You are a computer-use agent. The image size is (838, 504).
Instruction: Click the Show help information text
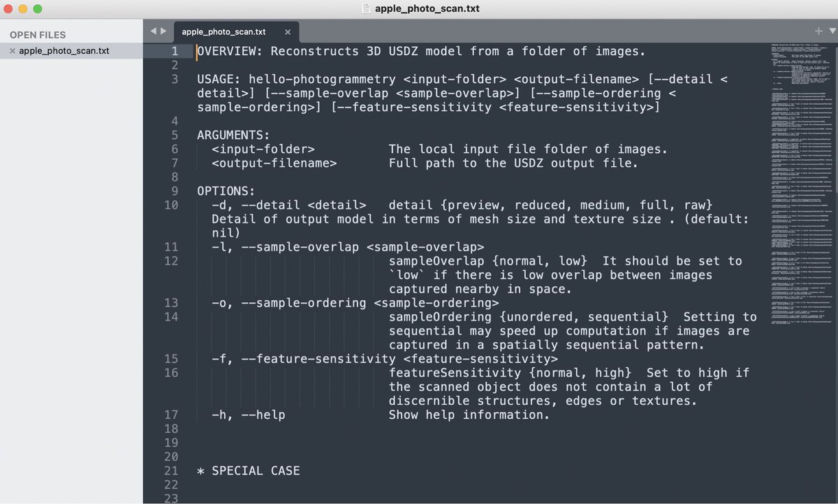tap(469, 415)
